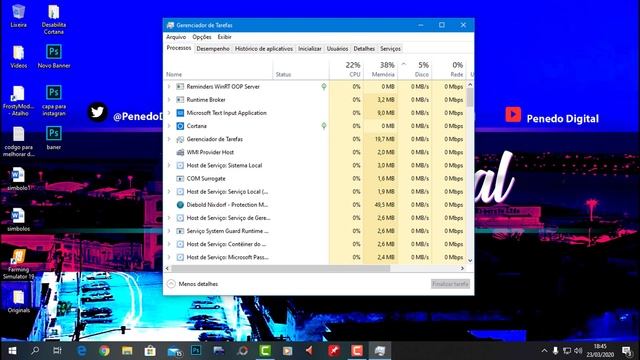The height and width of the screenshot is (360, 640).
Task: Select the codgo para melhorar text file
Action: pyautogui.click(x=18, y=142)
